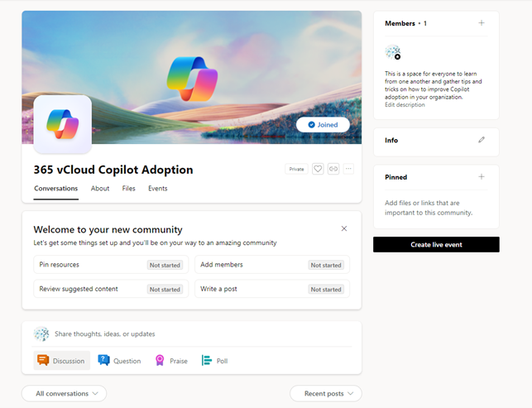Open the more options ellipsis menu

coord(348,169)
